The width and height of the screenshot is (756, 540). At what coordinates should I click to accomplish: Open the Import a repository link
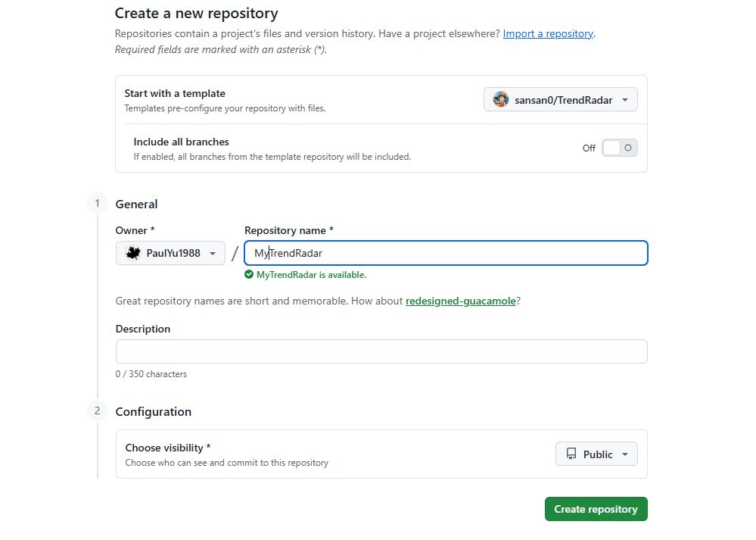[x=548, y=34]
